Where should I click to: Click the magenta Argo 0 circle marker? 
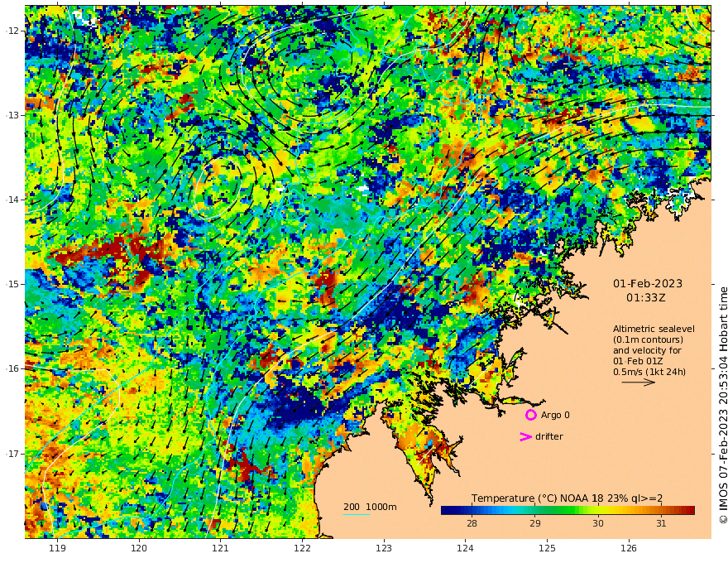(x=530, y=415)
